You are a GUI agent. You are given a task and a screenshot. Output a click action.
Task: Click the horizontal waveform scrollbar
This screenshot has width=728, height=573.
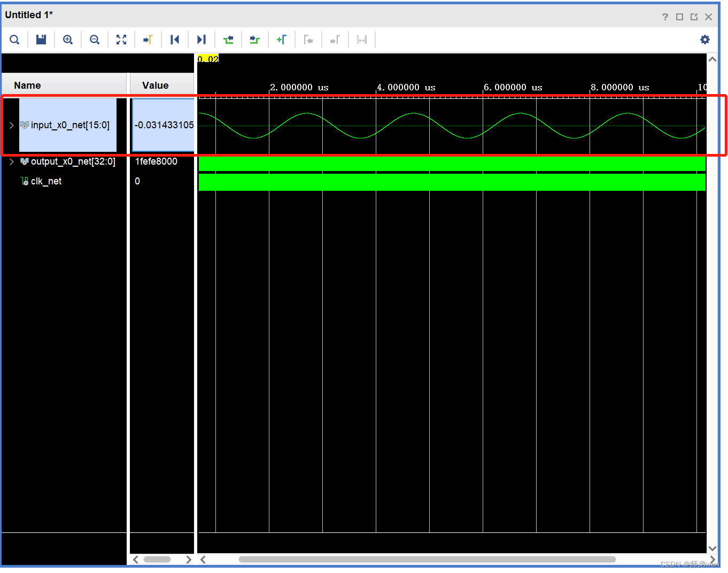pos(428,560)
